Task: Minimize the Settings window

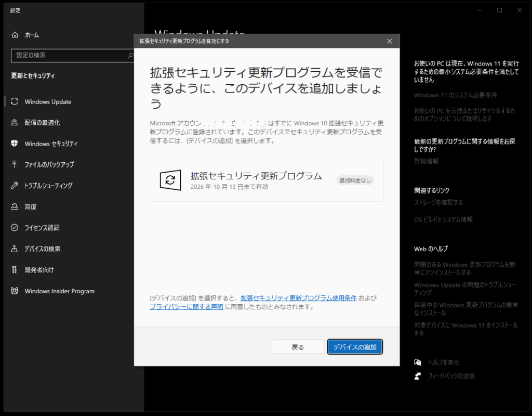Action: [480, 10]
